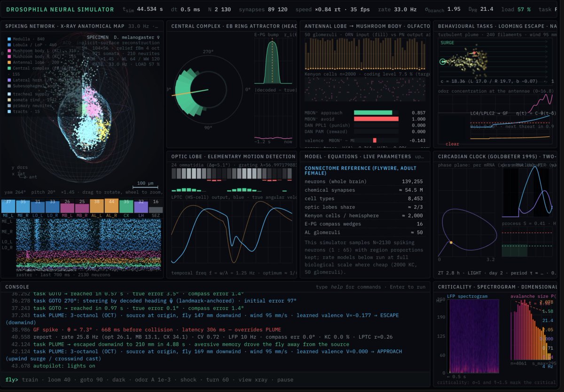Click the ME_L region rate bar

point(8,206)
